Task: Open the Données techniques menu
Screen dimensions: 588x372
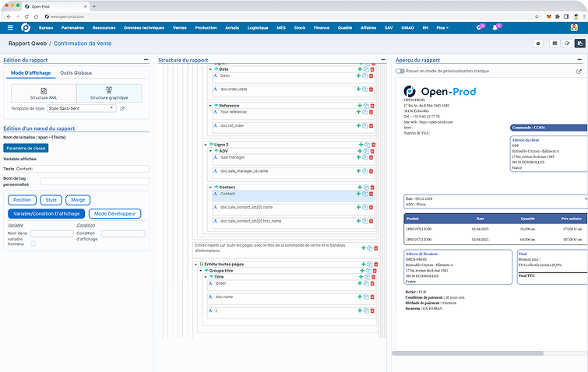Action: pyautogui.click(x=144, y=28)
